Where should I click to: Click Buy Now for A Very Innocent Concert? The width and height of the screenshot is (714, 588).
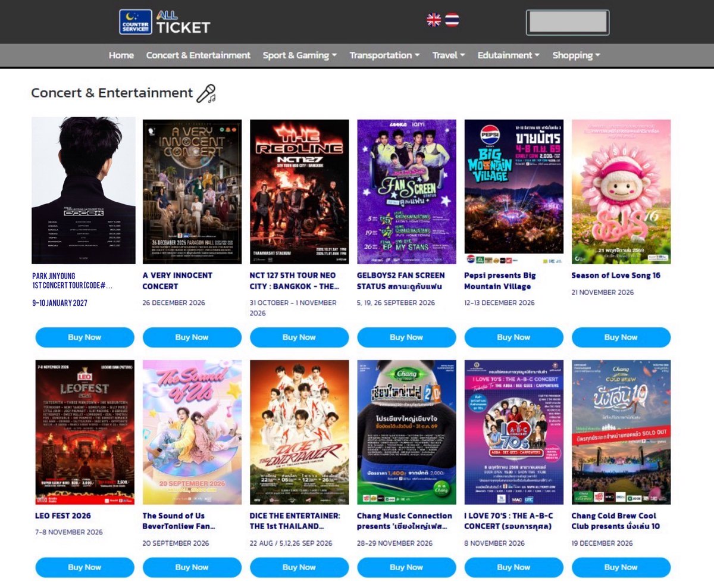[x=192, y=337]
